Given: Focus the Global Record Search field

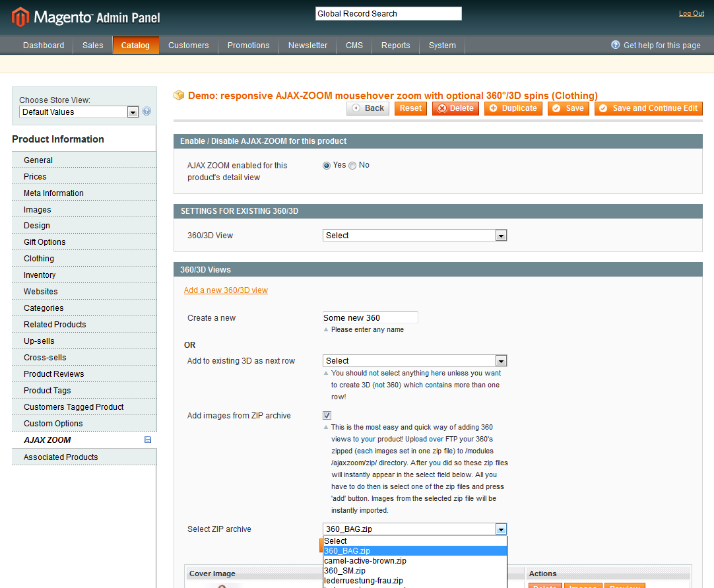Looking at the screenshot, I should [x=389, y=14].
